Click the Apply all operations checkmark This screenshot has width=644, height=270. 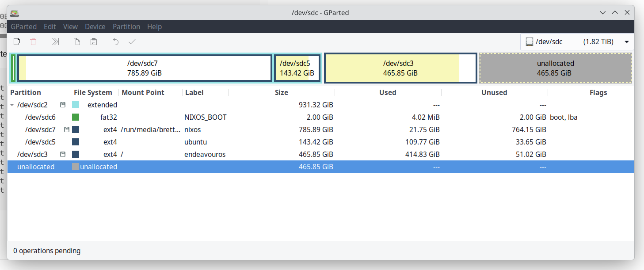point(132,42)
